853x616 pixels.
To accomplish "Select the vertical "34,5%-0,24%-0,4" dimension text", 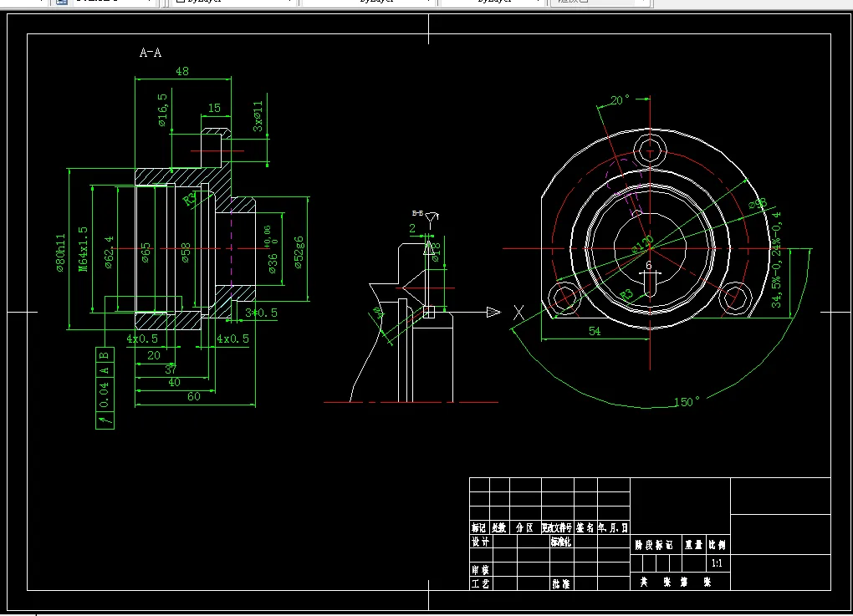I will point(776,260).
